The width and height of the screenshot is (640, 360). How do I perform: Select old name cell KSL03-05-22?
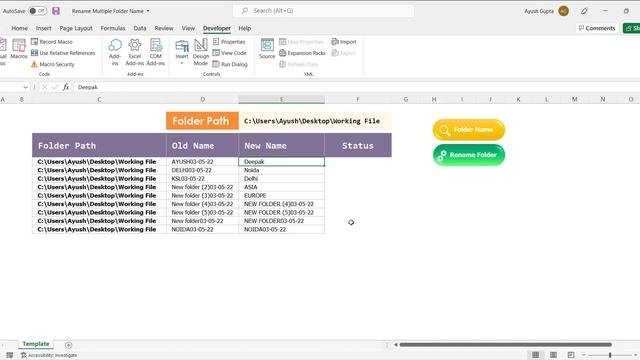(202, 179)
